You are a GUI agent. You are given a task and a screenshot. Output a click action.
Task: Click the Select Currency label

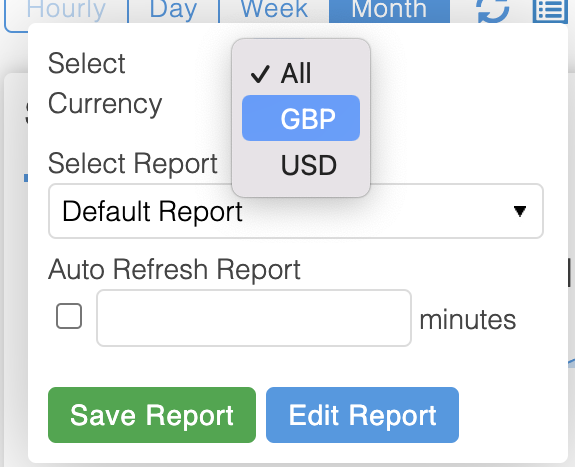[105, 84]
